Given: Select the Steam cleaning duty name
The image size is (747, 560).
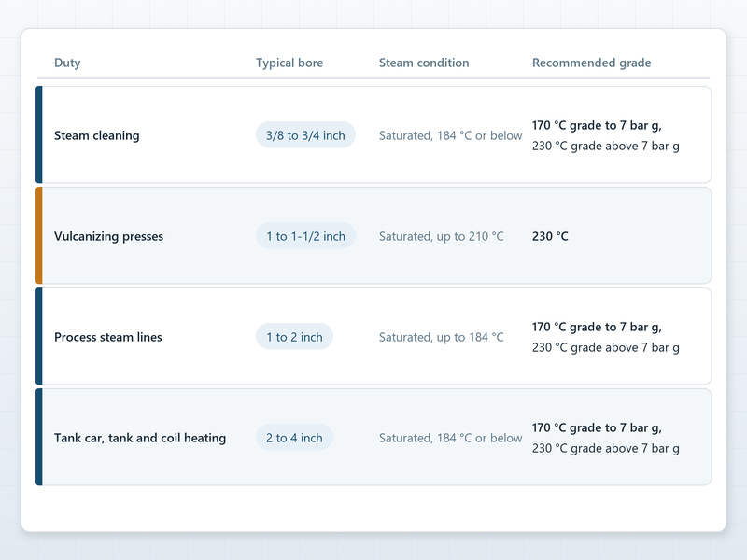Looking at the screenshot, I should point(97,135).
